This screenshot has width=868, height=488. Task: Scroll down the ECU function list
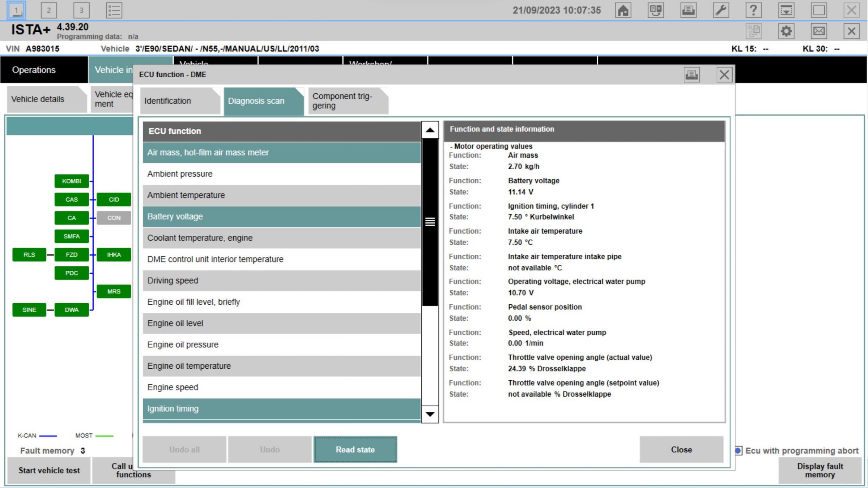click(430, 414)
